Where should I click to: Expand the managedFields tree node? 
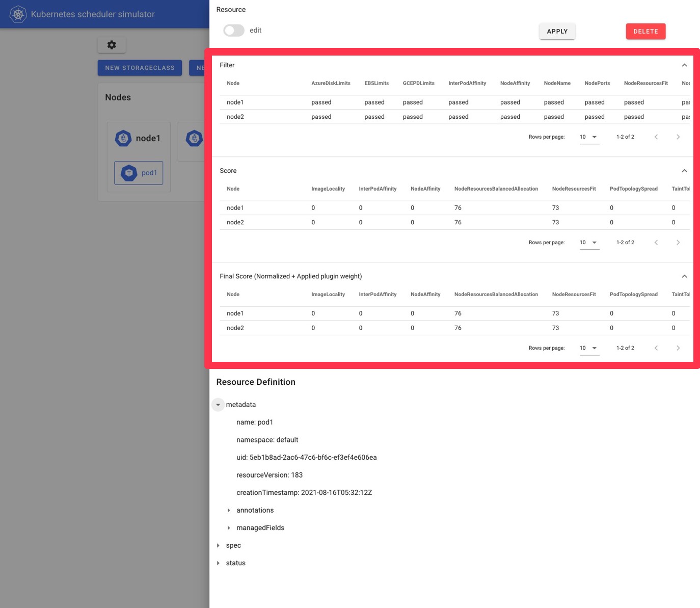click(x=229, y=528)
